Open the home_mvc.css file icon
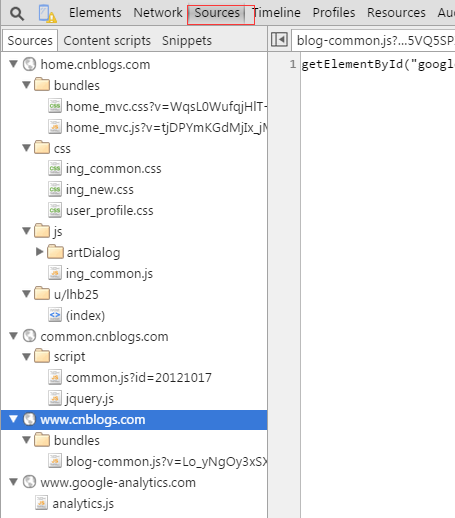The width and height of the screenshot is (455, 518). click(55, 106)
